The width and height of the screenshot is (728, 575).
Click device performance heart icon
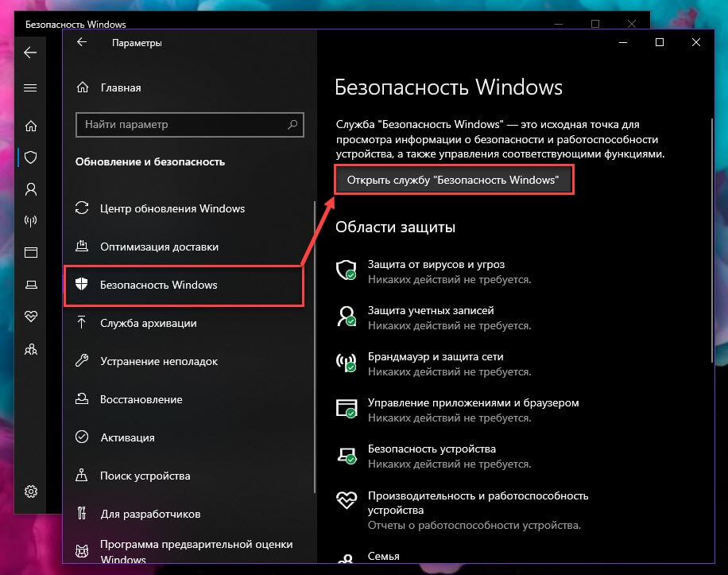click(347, 501)
